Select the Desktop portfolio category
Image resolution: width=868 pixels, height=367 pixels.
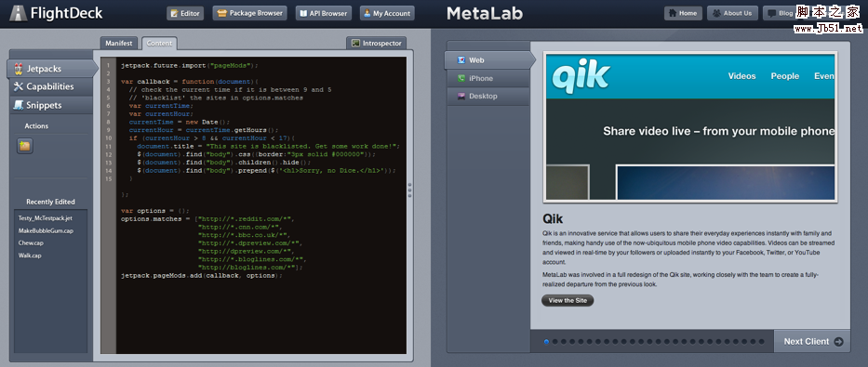coord(487,97)
